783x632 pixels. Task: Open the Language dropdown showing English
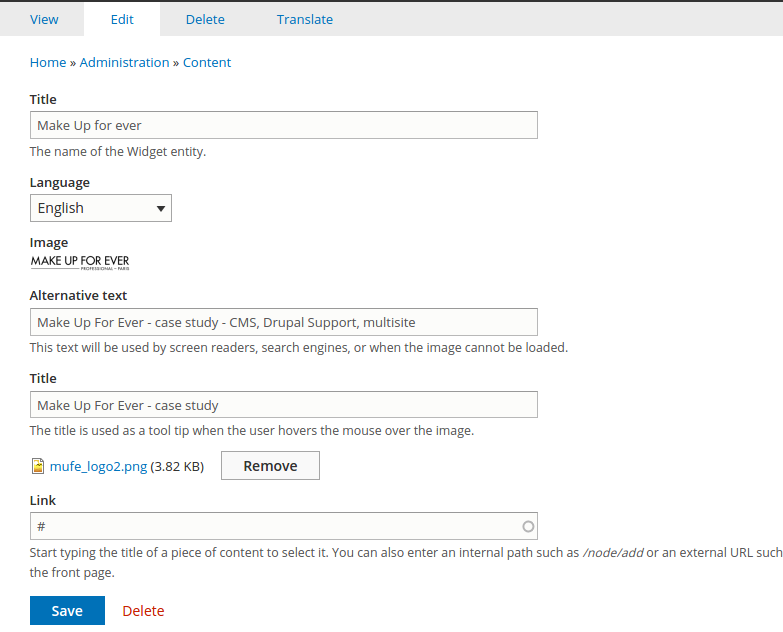coord(101,208)
